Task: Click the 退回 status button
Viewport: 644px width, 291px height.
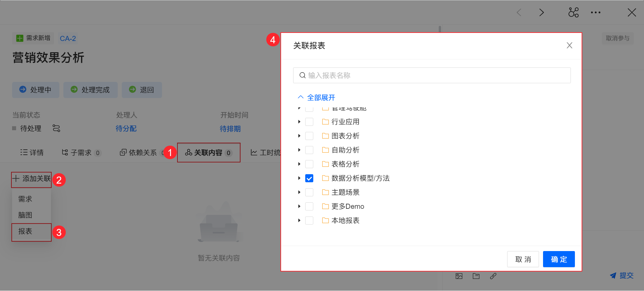Action: point(142,90)
